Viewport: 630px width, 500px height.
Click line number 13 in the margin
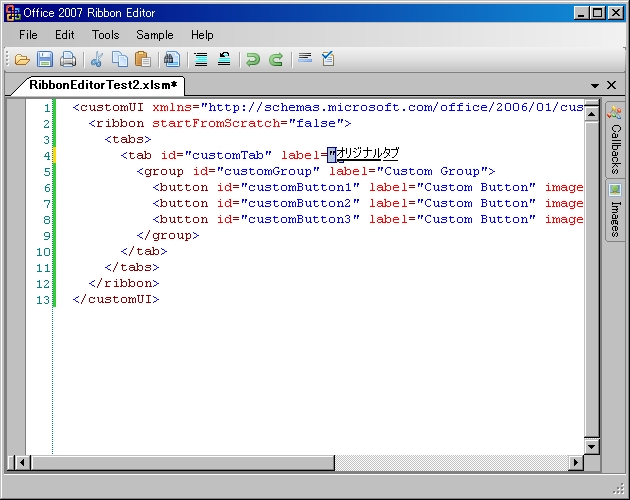point(43,300)
